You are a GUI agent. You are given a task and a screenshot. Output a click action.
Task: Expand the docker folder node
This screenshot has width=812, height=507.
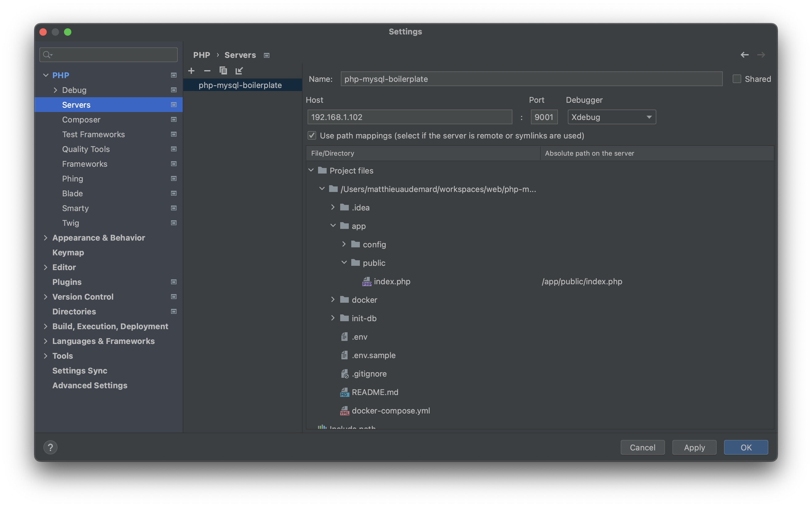point(333,299)
